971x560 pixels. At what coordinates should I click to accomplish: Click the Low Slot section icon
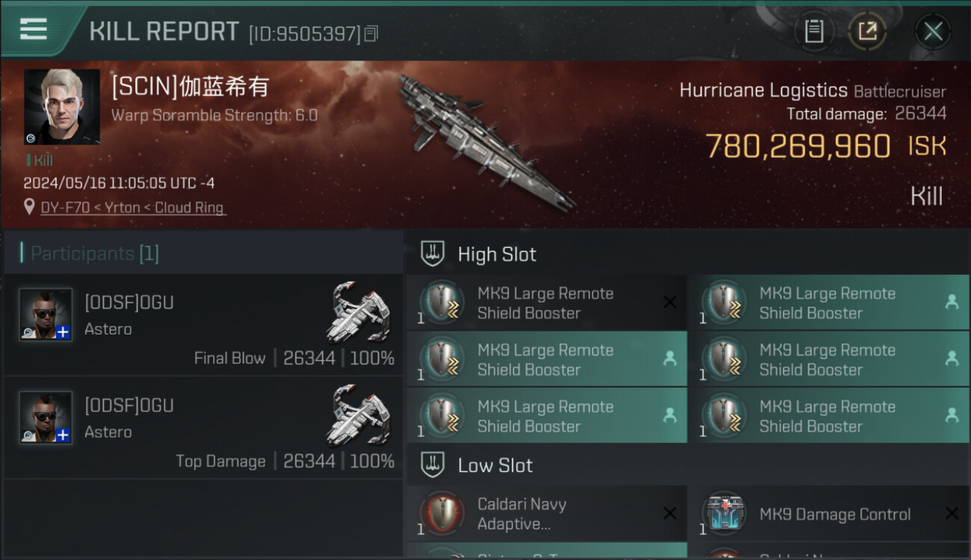[x=432, y=465]
